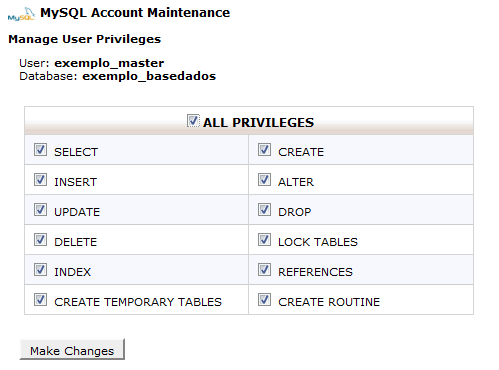This screenshot has width=499, height=370.
Task: Click the ALL PRIVILEGES header label
Action: (x=258, y=123)
